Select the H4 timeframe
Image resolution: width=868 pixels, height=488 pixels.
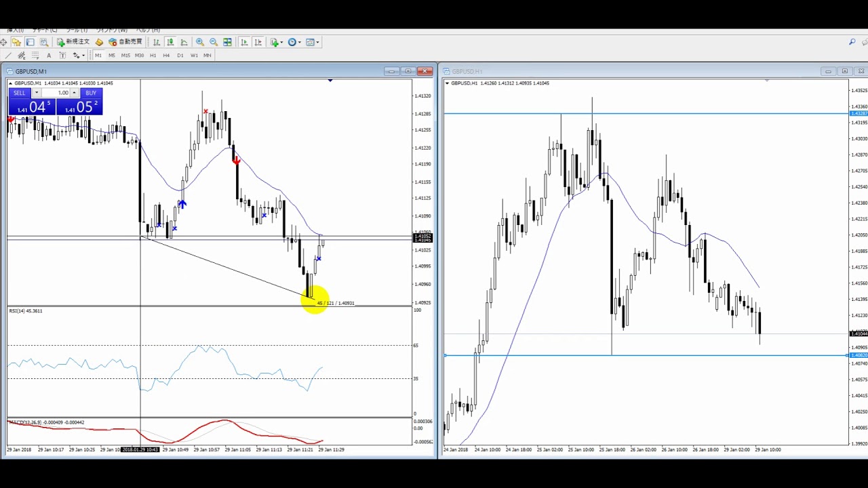[x=166, y=56]
